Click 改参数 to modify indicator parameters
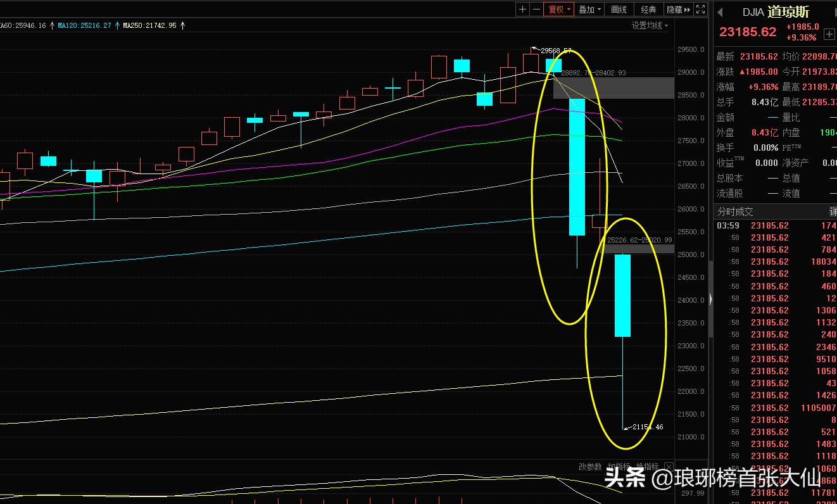The height and width of the screenshot is (504, 837). point(590,467)
